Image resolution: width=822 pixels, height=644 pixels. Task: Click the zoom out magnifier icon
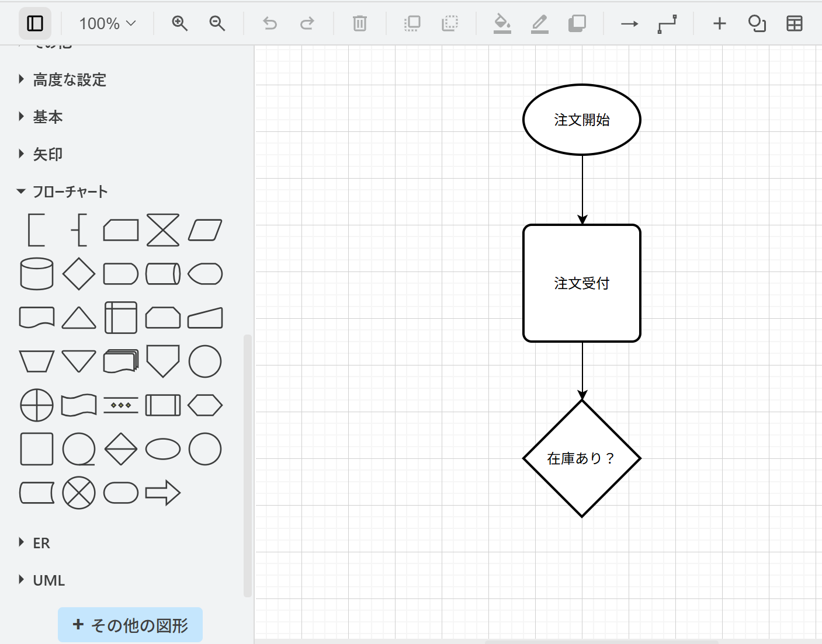[217, 23]
